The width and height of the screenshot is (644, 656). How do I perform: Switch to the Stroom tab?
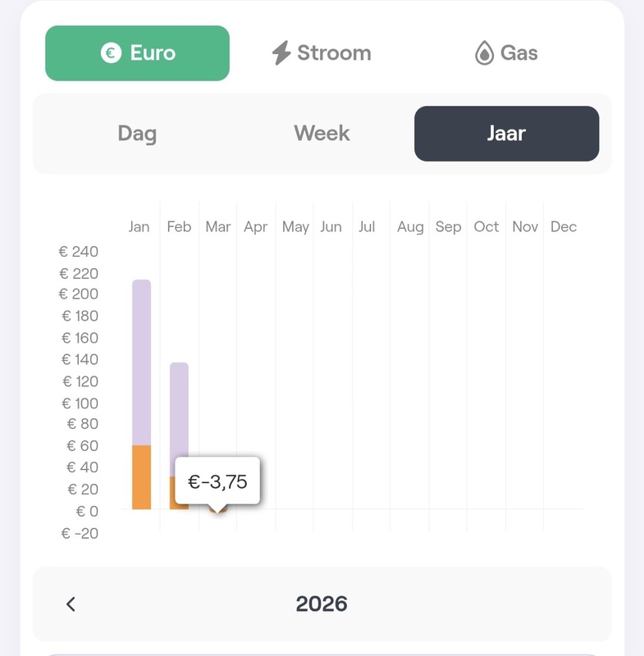(322, 53)
